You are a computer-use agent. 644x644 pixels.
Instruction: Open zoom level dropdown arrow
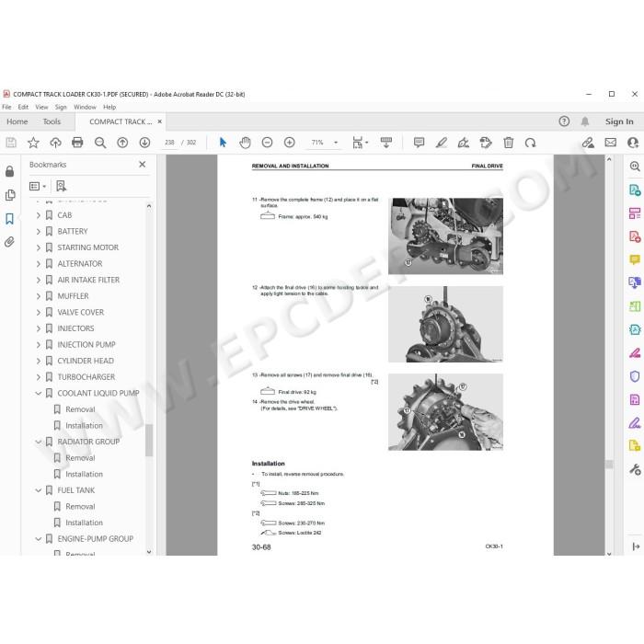tap(336, 143)
